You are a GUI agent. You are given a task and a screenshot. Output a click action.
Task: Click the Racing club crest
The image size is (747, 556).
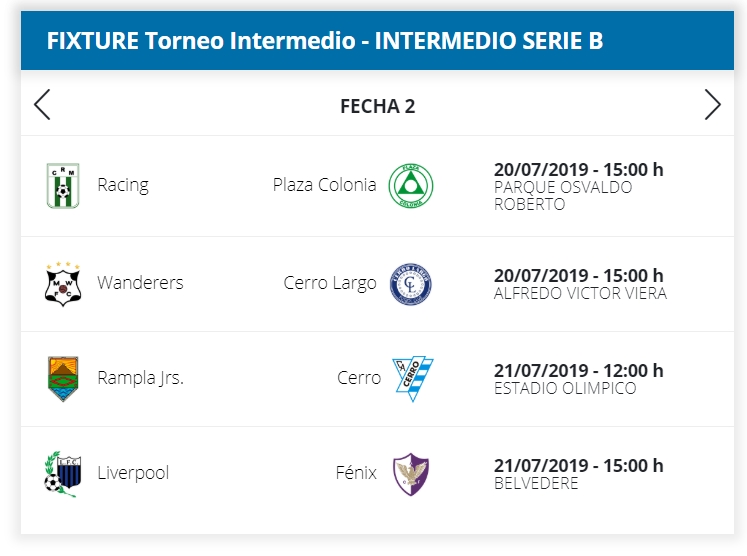pos(64,185)
